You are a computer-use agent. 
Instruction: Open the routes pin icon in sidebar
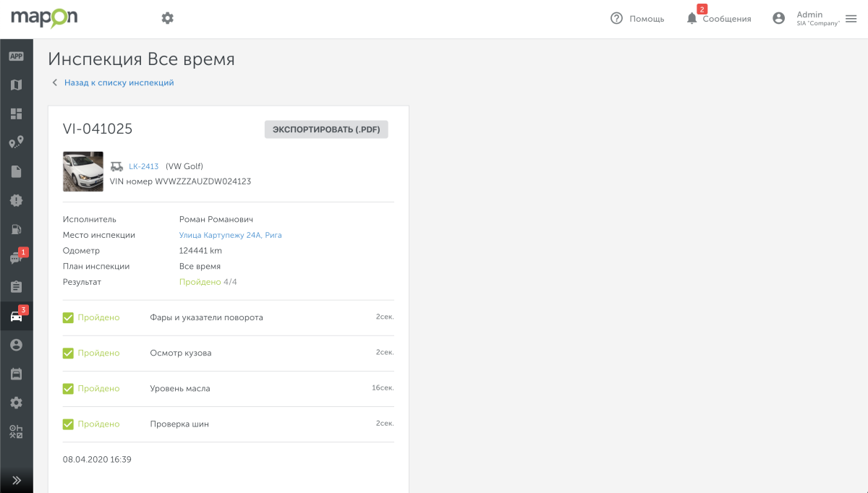pyautogui.click(x=16, y=142)
